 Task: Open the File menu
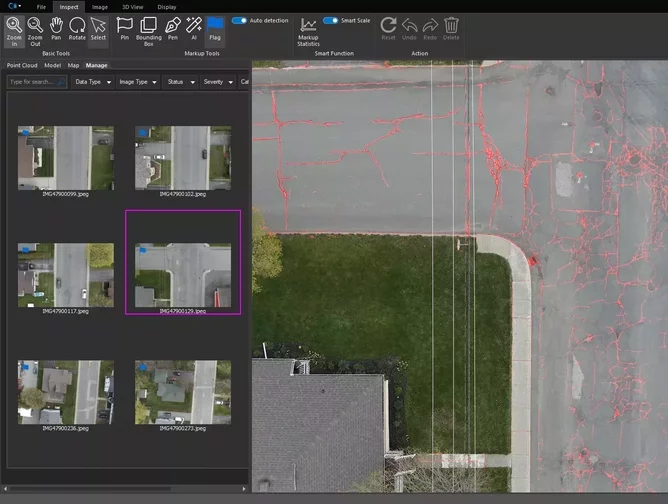(41, 7)
